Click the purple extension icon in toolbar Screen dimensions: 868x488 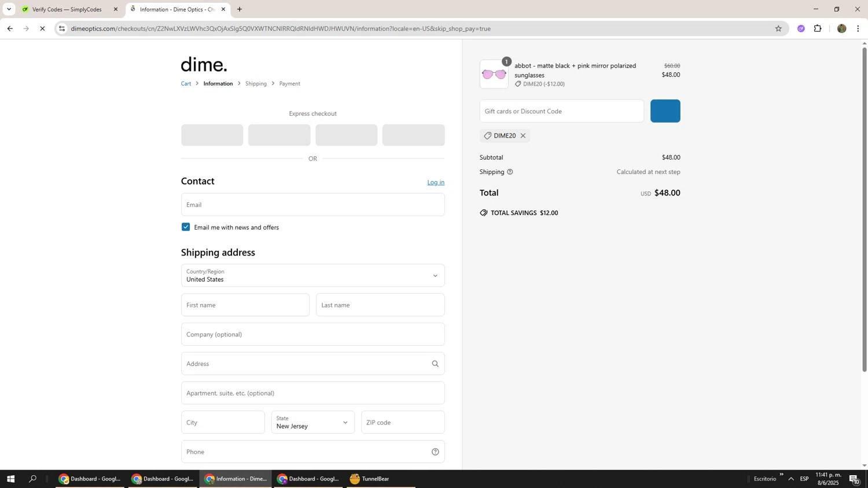coord(801,28)
